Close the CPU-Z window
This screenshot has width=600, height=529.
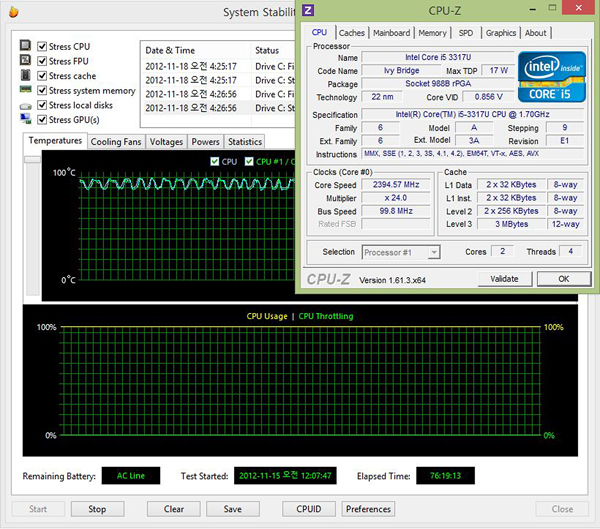[x=579, y=7]
